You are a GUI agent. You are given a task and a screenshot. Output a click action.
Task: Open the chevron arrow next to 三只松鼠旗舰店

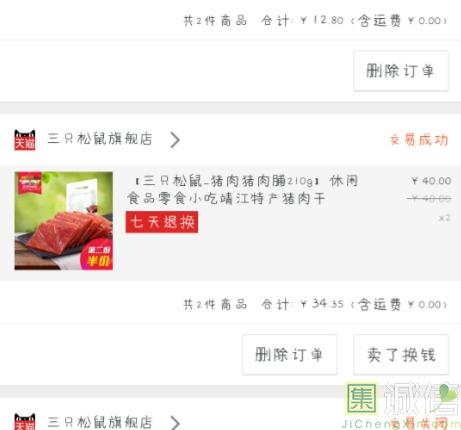click(175, 140)
